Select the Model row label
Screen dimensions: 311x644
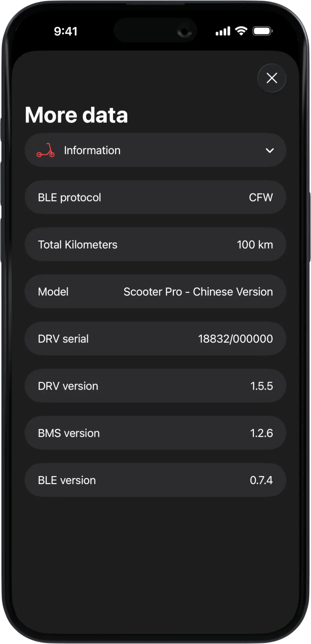(x=53, y=292)
